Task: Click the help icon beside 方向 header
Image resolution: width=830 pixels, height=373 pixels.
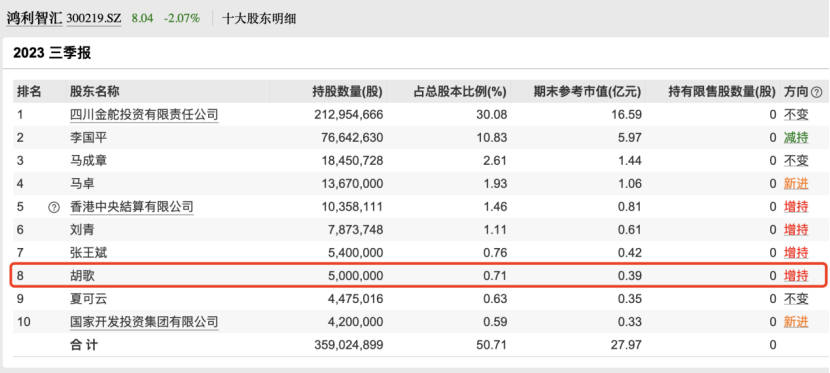Action: 816,92
